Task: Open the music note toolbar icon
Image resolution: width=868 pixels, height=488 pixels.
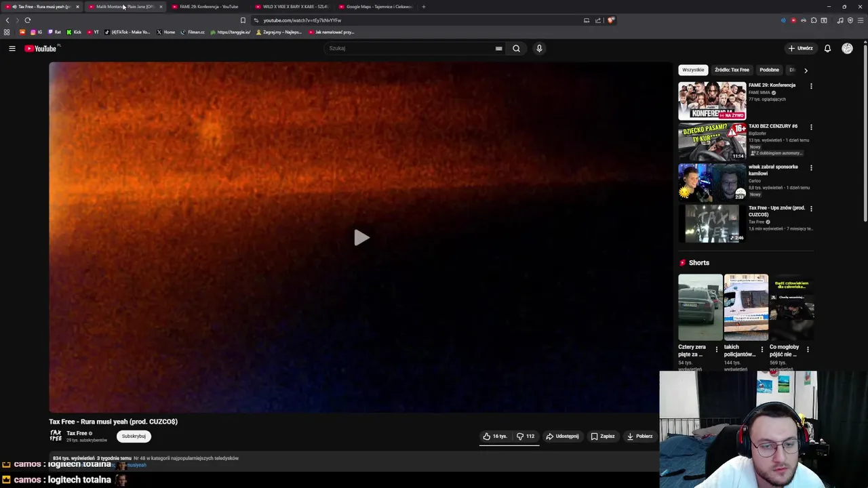Action: tap(840, 20)
